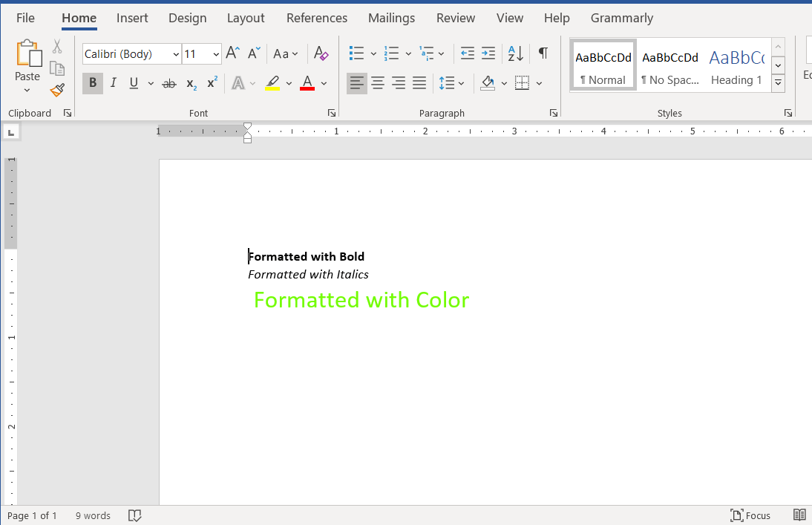Enable center text alignment
The height and width of the screenshot is (525, 812).
pos(378,82)
